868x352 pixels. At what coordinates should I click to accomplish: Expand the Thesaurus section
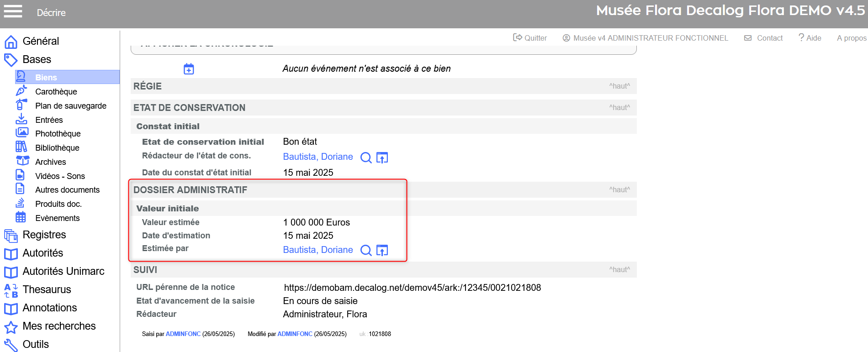[47, 289]
